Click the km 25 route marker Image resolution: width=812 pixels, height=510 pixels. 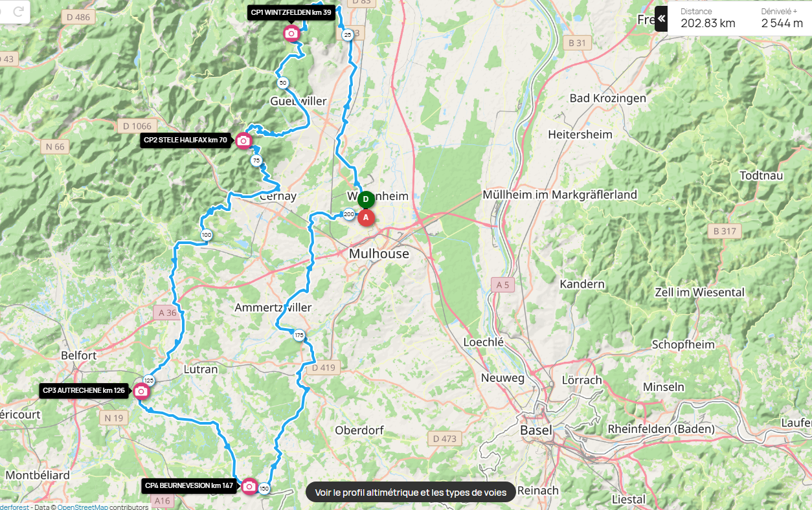click(348, 35)
